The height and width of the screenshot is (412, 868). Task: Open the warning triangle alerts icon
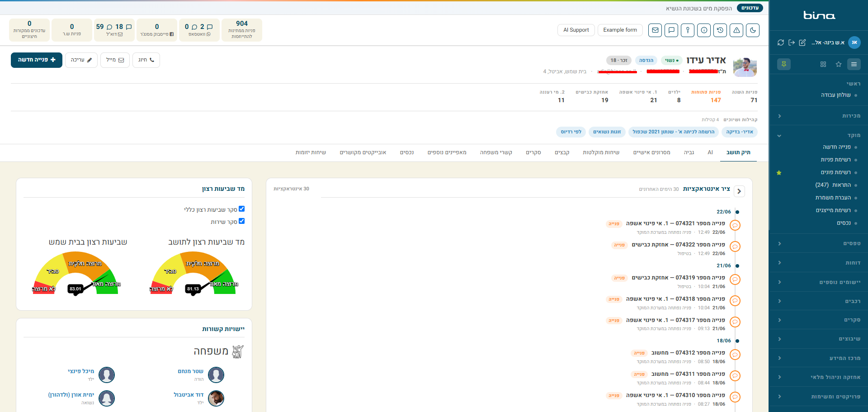click(736, 30)
